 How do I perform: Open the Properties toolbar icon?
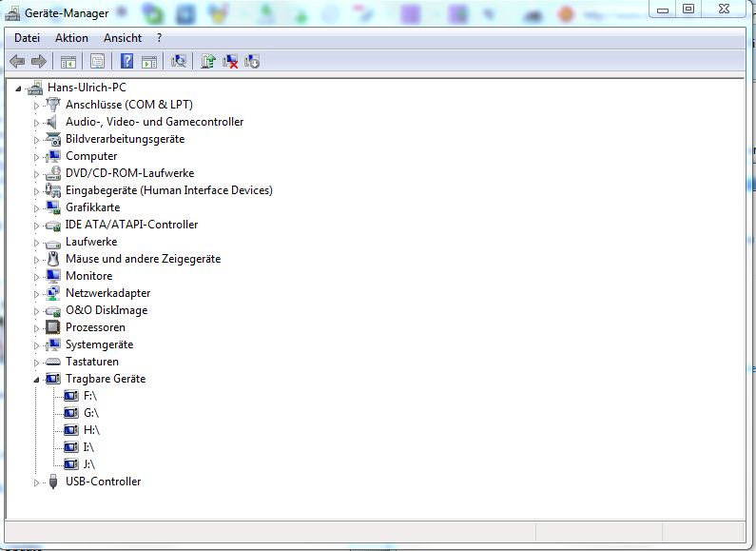[x=97, y=62]
